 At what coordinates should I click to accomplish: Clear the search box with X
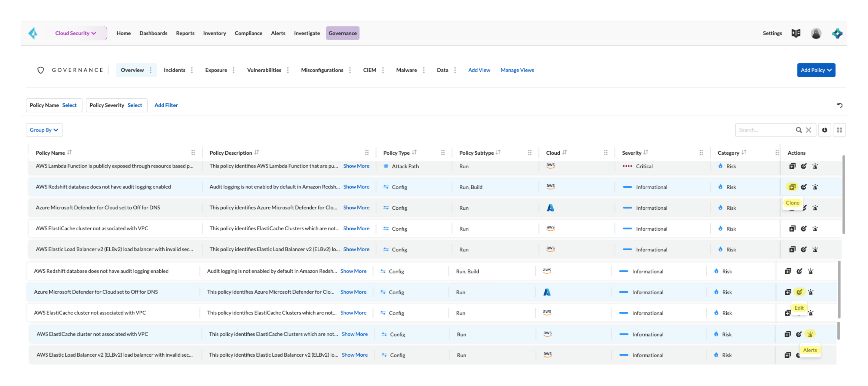click(x=808, y=130)
